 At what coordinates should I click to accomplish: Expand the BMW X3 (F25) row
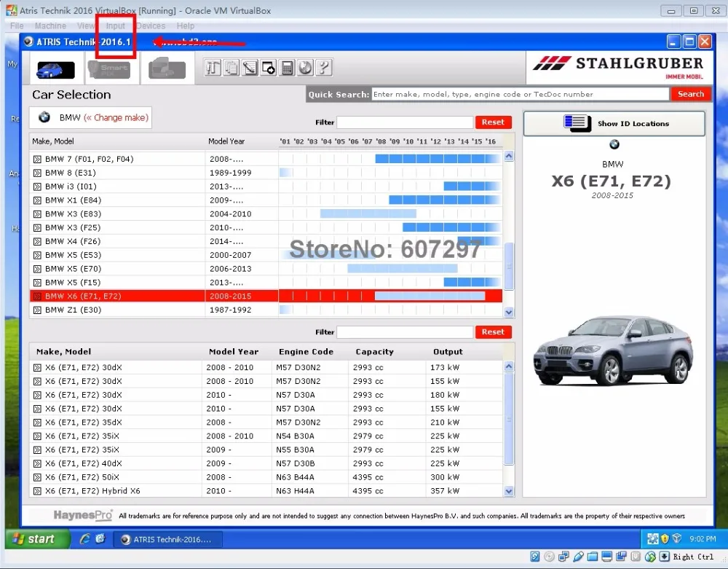point(37,227)
